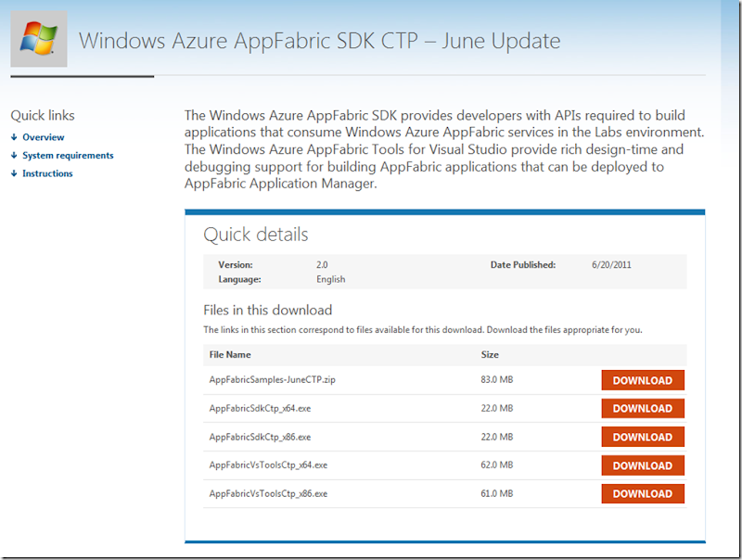Download AppFabricSamples-JuneCTP.zip

(643, 380)
